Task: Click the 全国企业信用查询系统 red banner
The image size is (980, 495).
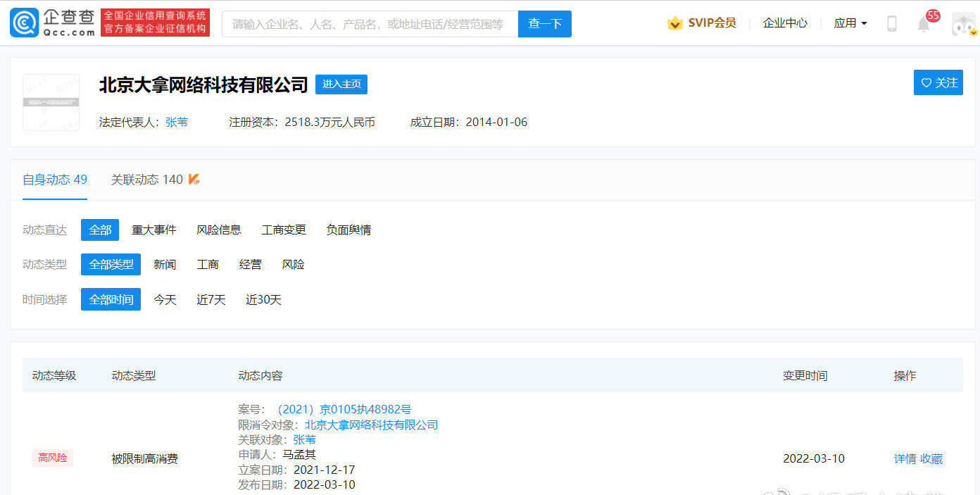Action: click(x=156, y=23)
